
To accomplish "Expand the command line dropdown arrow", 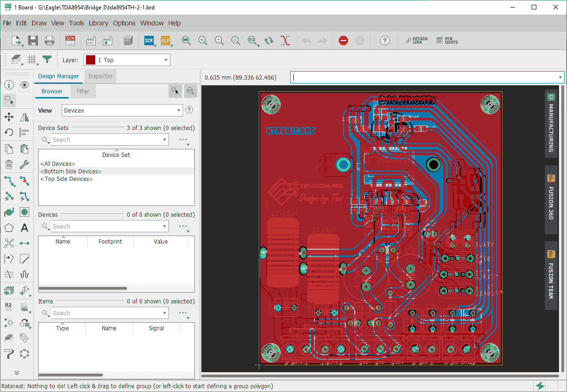I will point(559,77).
